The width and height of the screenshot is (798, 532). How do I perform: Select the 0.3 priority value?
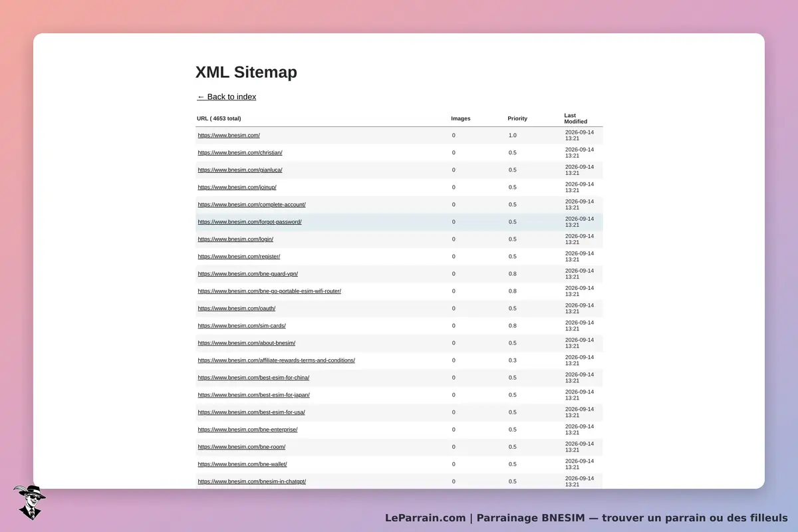click(x=513, y=360)
